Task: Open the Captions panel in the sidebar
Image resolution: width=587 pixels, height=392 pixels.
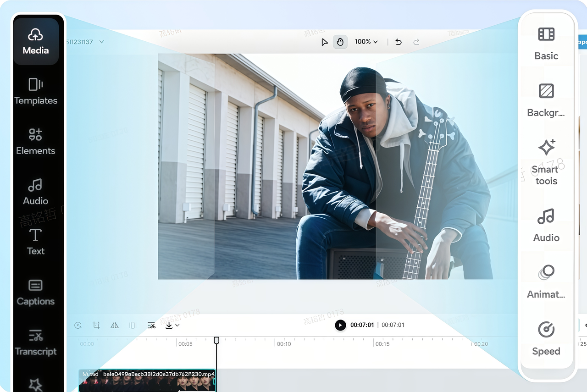Action: (x=36, y=293)
